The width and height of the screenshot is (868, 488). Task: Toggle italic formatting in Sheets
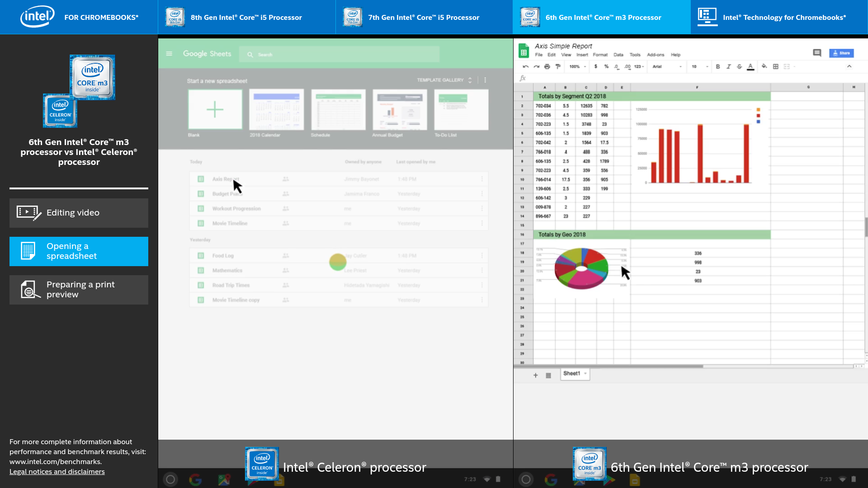(x=729, y=66)
